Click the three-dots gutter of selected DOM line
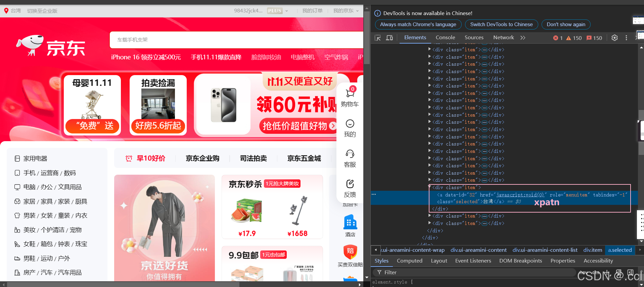Viewport: 644px width, 287px height. (x=374, y=194)
